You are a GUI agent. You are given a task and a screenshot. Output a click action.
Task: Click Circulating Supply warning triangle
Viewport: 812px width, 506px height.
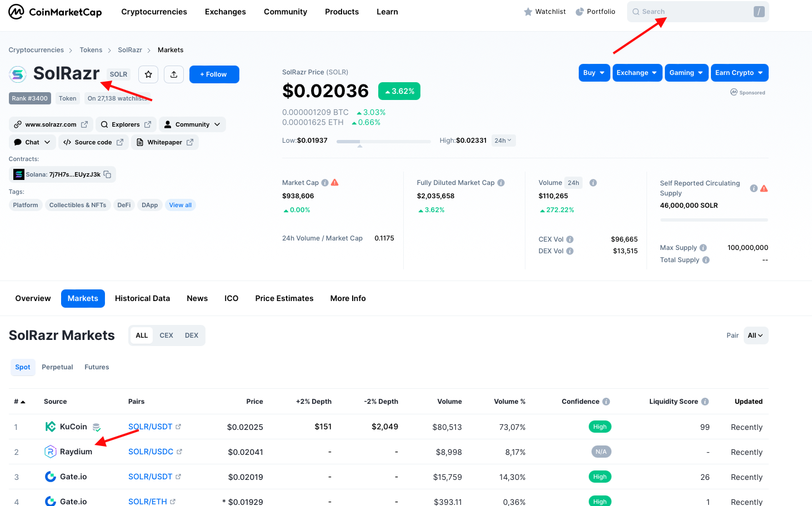764,188
